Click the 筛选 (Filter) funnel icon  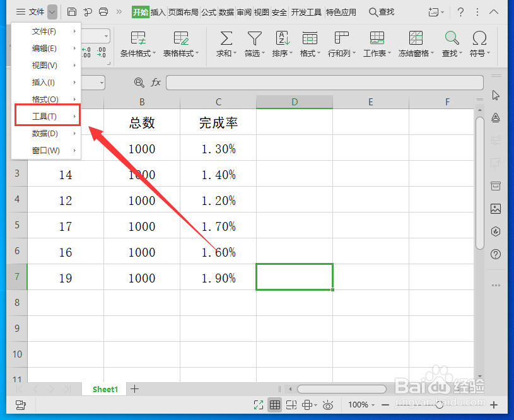coord(254,38)
